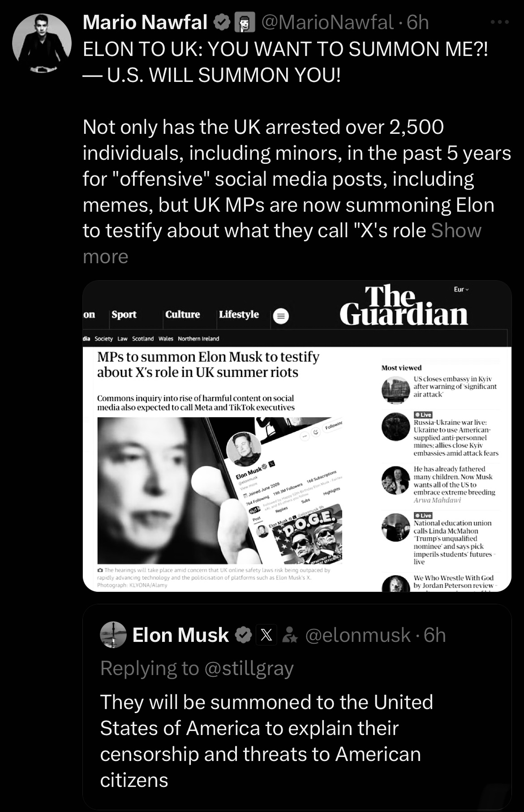Select the Culture tab in Guardian header
The height and width of the screenshot is (812, 524).
click(x=182, y=314)
